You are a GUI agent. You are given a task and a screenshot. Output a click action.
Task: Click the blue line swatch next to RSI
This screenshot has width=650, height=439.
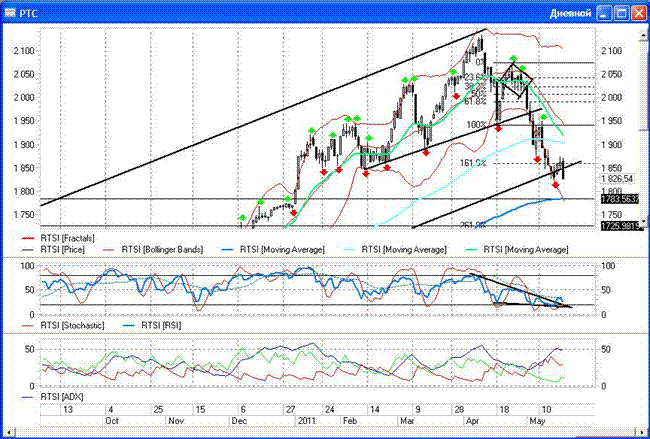pyautogui.click(x=129, y=326)
